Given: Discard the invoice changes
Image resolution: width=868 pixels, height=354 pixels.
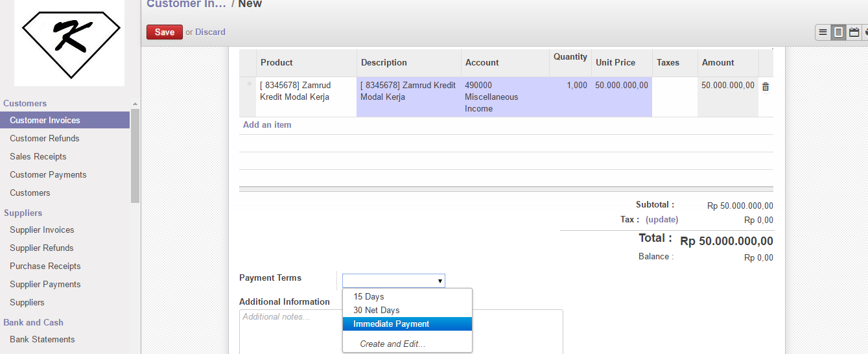Looking at the screenshot, I should (x=210, y=32).
